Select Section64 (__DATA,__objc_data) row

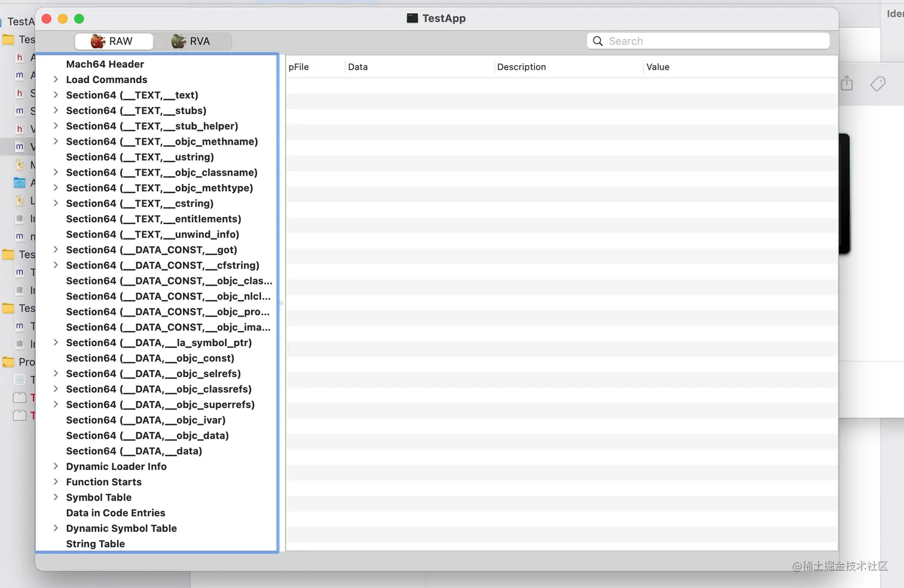pyautogui.click(x=157, y=436)
